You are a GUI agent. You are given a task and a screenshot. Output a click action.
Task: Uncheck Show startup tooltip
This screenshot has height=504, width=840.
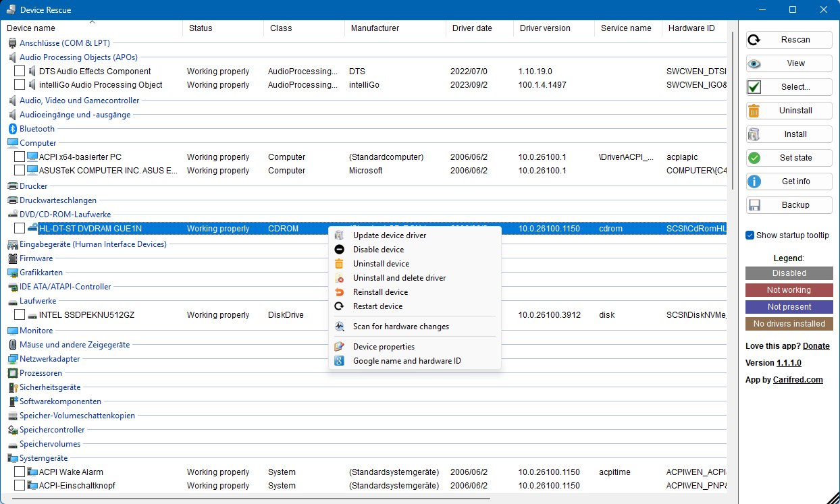(750, 235)
